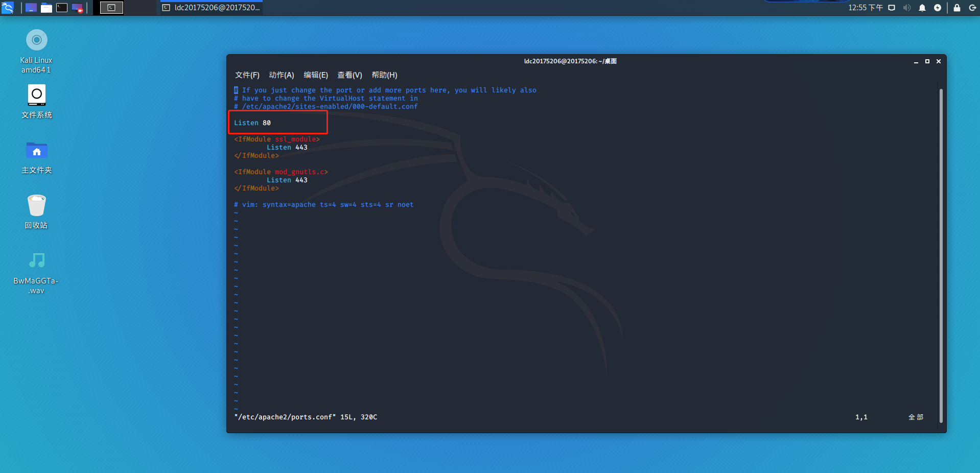Image resolution: width=980 pixels, height=473 pixels.
Task: Click the terminal's vertical scrollbar
Action: click(941, 255)
